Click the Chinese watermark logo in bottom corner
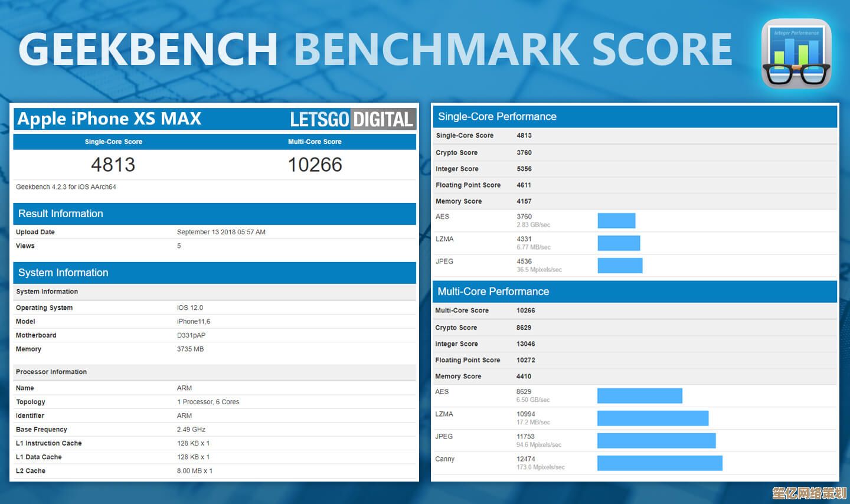The image size is (850, 504). click(809, 493)
